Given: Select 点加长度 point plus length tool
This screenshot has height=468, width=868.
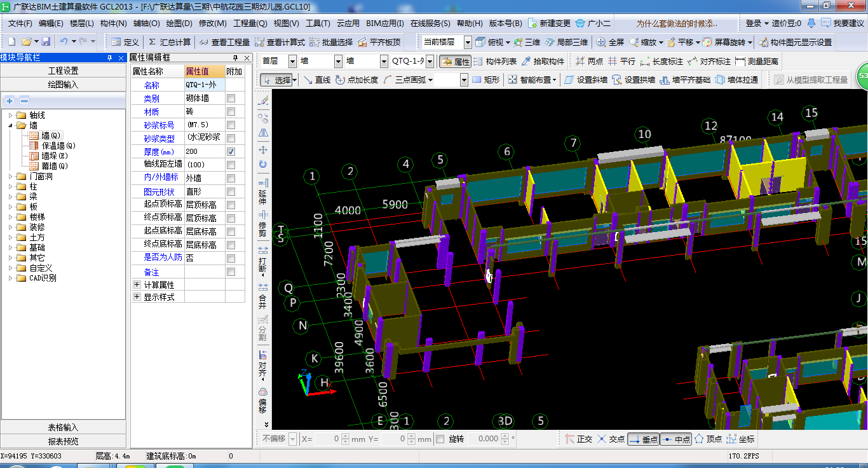Looking at the screenshot, I should coord(357,80).
